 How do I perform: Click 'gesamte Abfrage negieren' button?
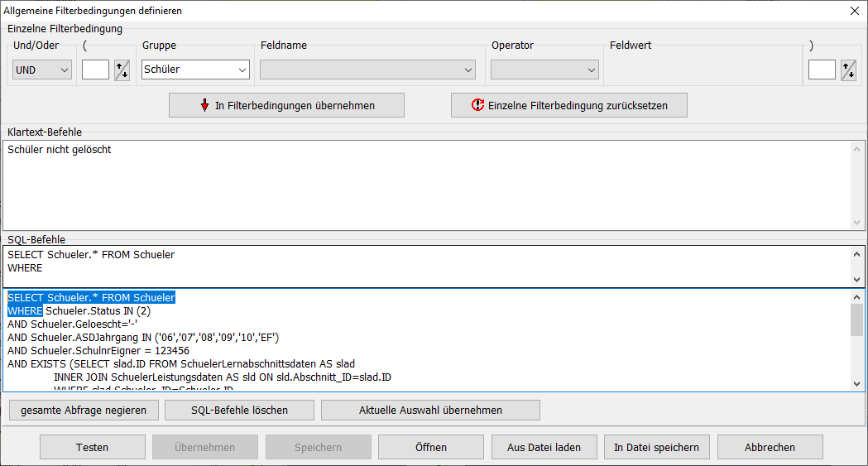[84, 411]
